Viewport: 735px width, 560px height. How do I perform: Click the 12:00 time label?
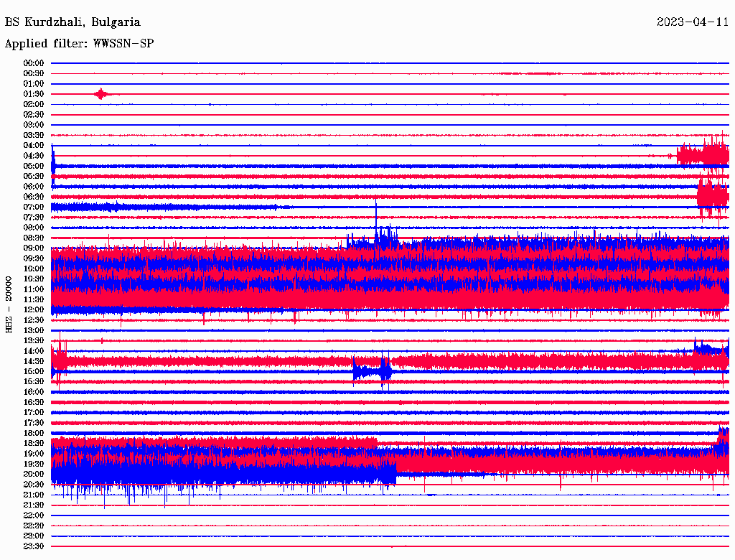tap(34, 309)
